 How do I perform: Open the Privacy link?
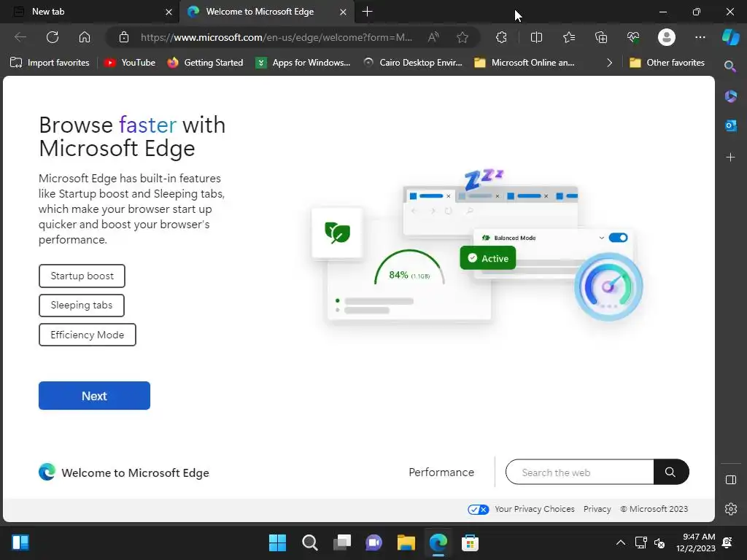click(x=597, y=509)
